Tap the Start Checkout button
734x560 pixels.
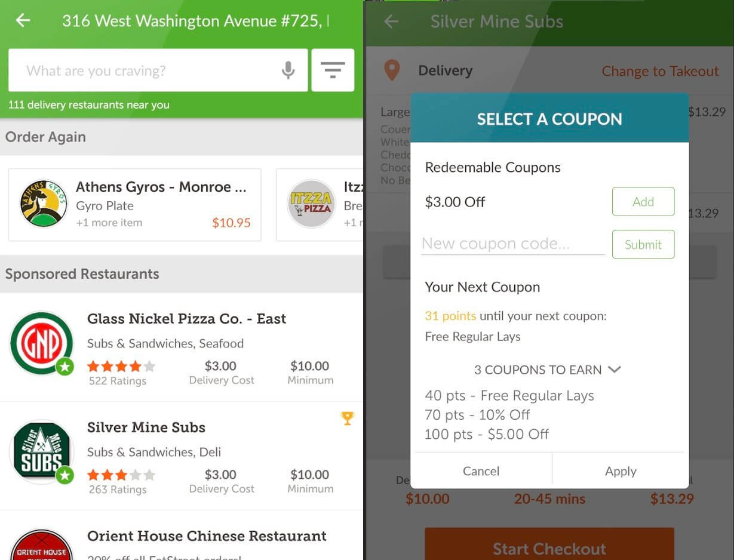pyautogui.click(x=549, y=546)
